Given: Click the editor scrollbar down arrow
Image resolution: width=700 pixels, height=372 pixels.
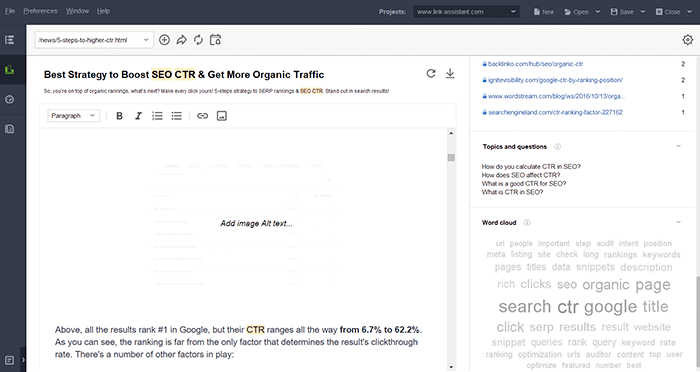Looking at the screenshot, I should pos(451,367).
